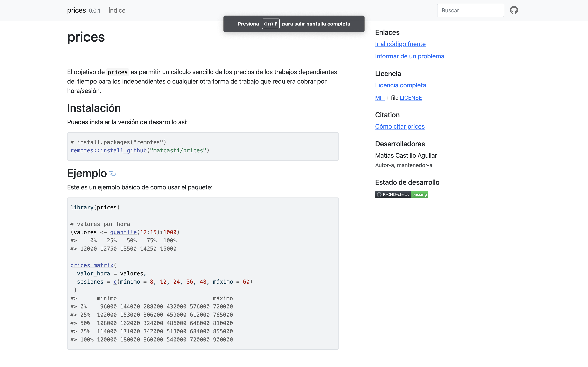
Task: Open the LICENSE file link
Action: point(411,98)
